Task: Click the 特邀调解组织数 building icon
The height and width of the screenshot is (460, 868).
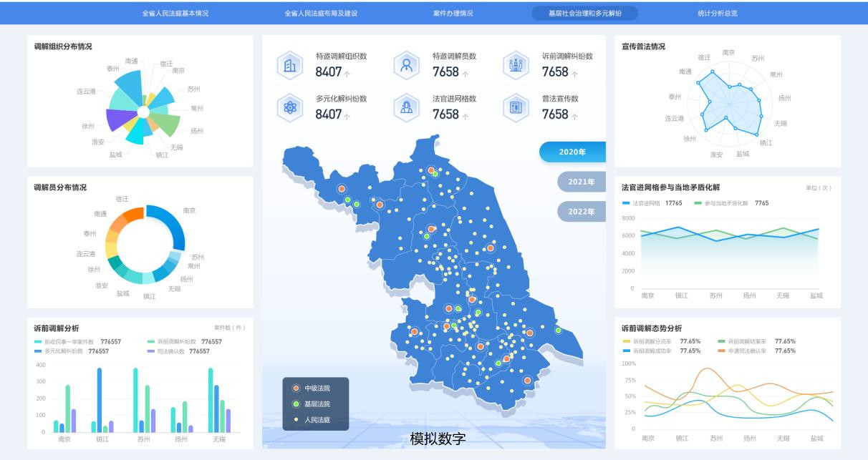Action: (289, 65)
